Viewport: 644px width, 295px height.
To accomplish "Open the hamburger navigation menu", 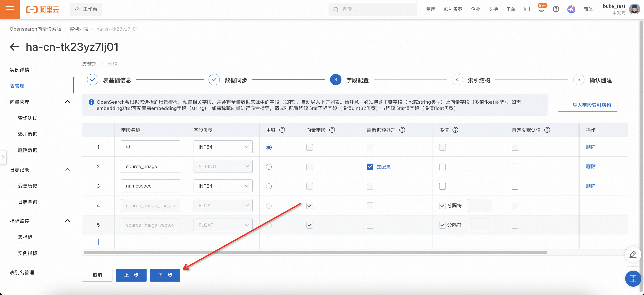I will click(10, 9).
